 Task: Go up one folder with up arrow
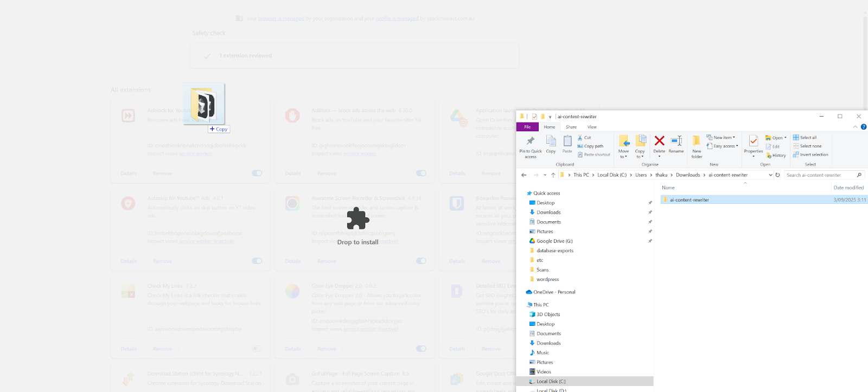click(x=553, y=175)
